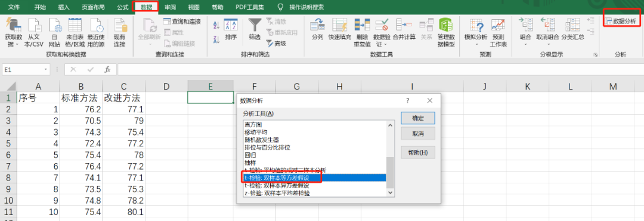Viewport: 644px width, 221px height.
Task: Switch to 页面布局 tab
Action: 93,7
